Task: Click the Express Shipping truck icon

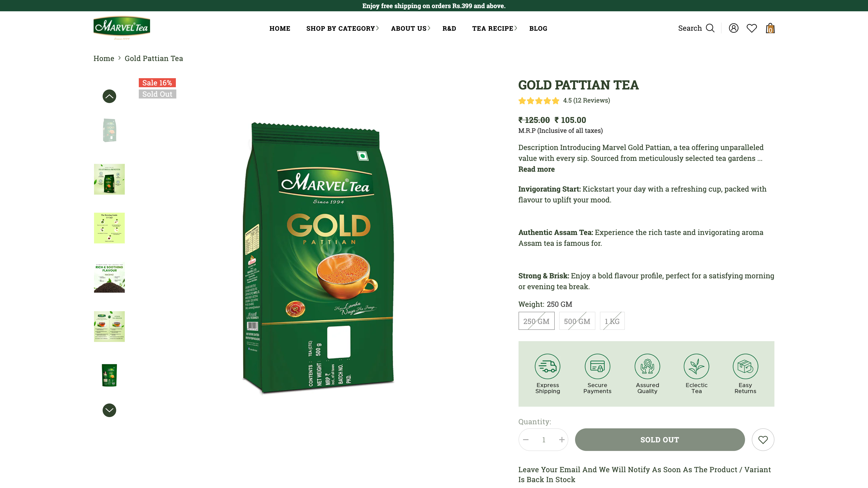Action: coord(547,366)
